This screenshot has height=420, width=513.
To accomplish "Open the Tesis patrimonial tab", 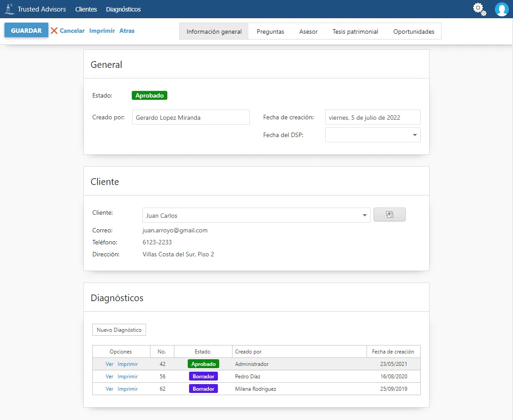I will coord(355,31).
